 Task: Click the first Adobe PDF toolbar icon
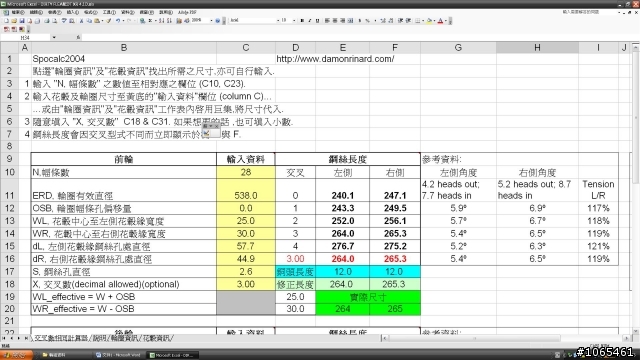coord(7,29)
